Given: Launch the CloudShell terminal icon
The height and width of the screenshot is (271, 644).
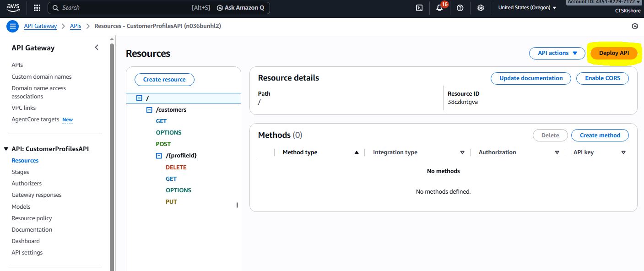Looking at the screenshot, I should tap(419, 8).
